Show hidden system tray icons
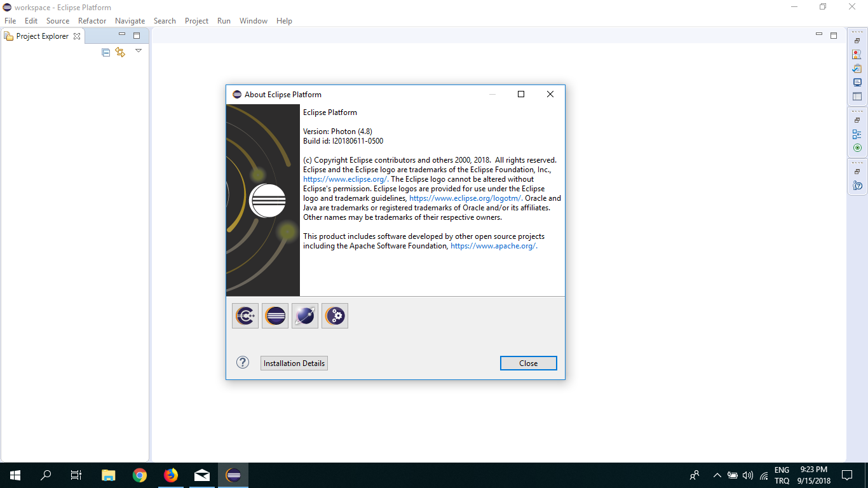The width and height of the screenshot is (868, 488). pos(717,475)
